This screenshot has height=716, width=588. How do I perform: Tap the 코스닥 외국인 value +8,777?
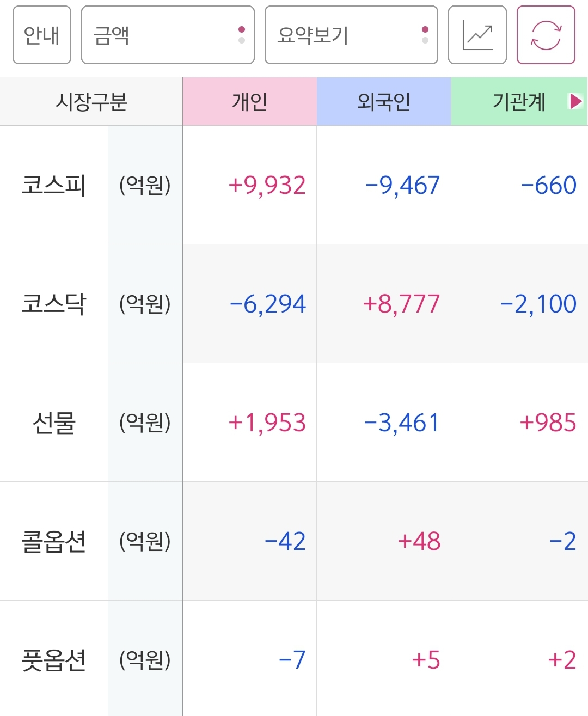pyautogui.click(x=401, y=304)
